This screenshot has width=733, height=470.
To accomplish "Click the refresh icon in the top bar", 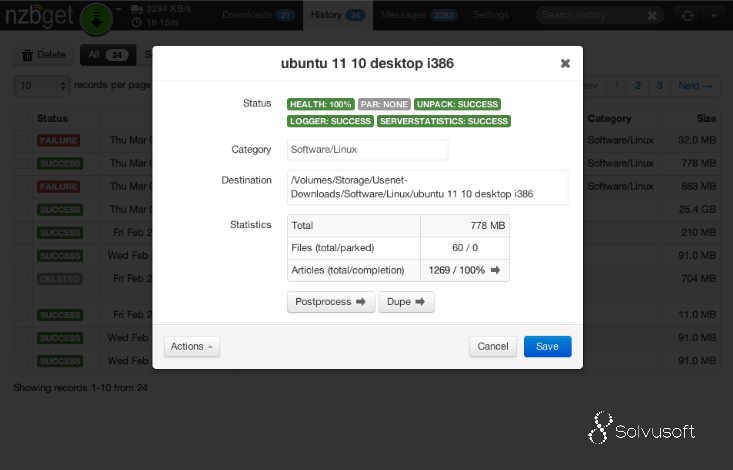I will 687,15.
